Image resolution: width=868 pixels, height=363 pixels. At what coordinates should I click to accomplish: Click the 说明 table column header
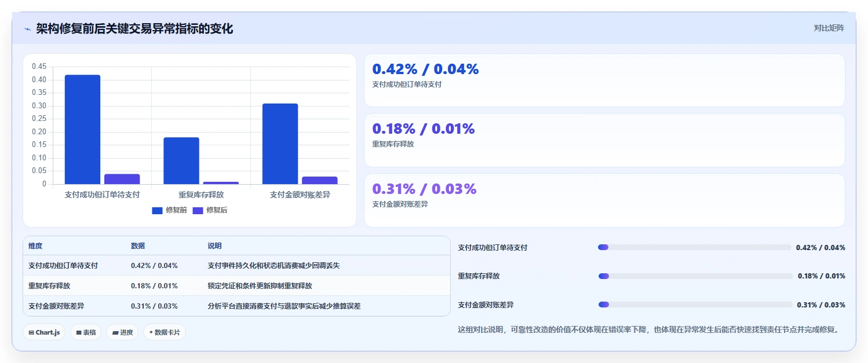tap(214, 246)
